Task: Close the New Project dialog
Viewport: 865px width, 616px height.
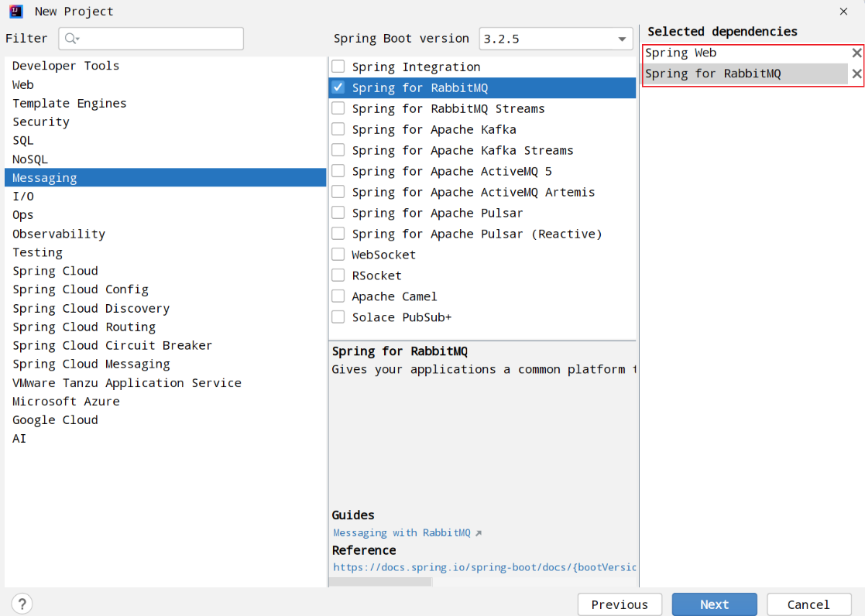Action: click(843, 12)
